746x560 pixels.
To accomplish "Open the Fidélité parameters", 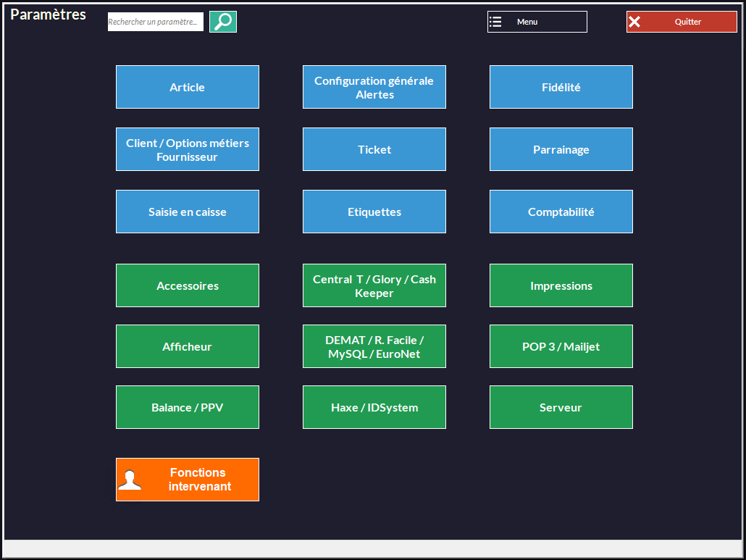I will tap(561, 87).
